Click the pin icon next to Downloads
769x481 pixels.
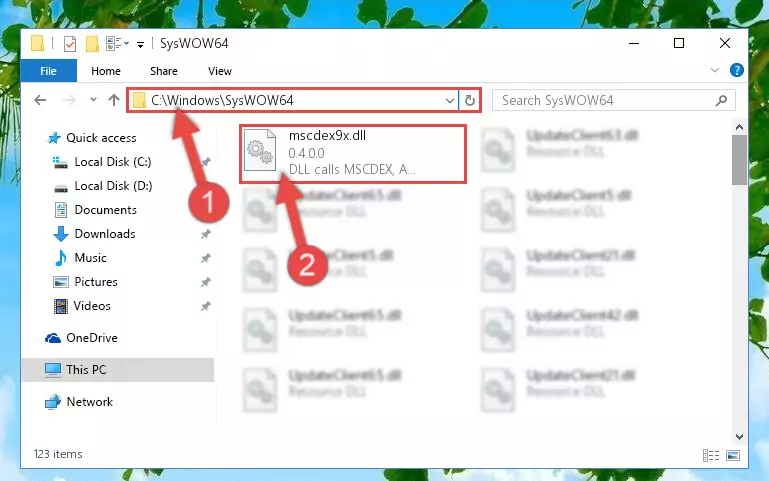point(205,234)
